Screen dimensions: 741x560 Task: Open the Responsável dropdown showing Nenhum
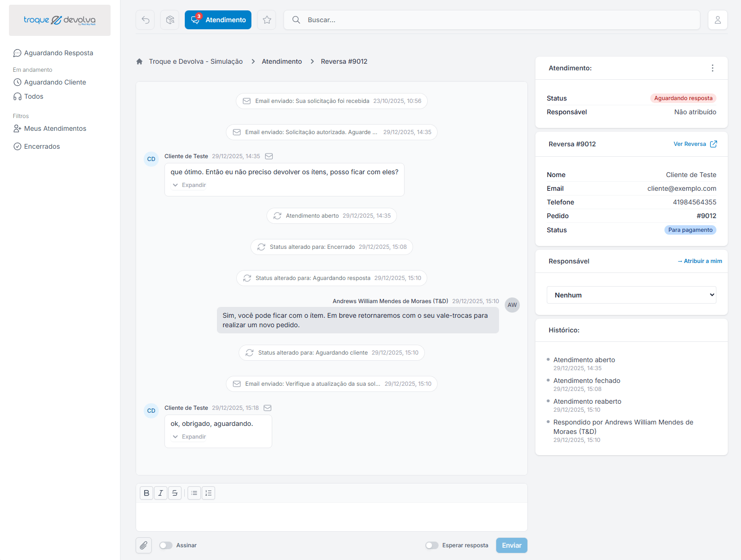(x=631, y=295)
